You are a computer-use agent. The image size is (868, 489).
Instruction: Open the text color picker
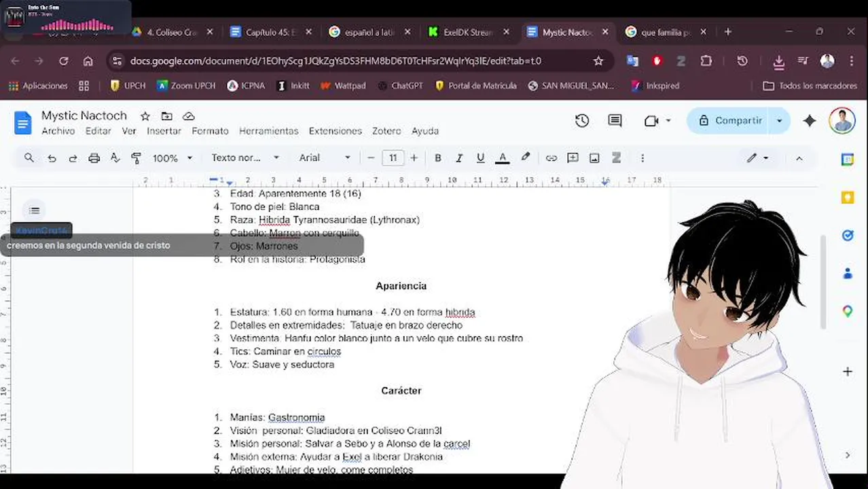(x=503, y=158)
